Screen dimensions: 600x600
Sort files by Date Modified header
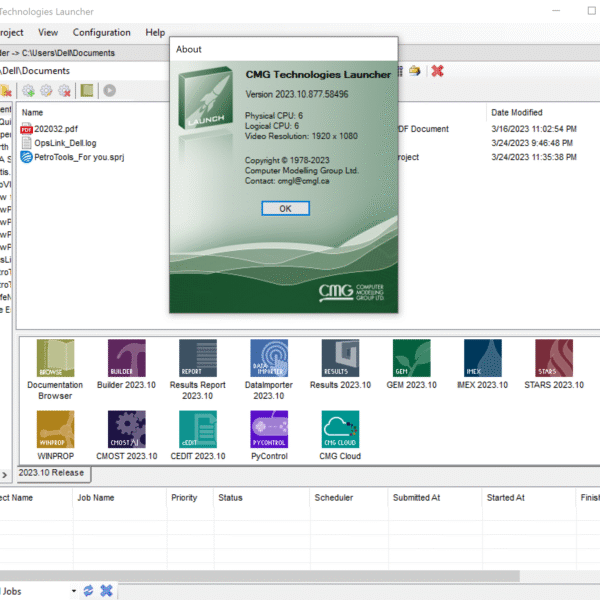tap(517, 112)
